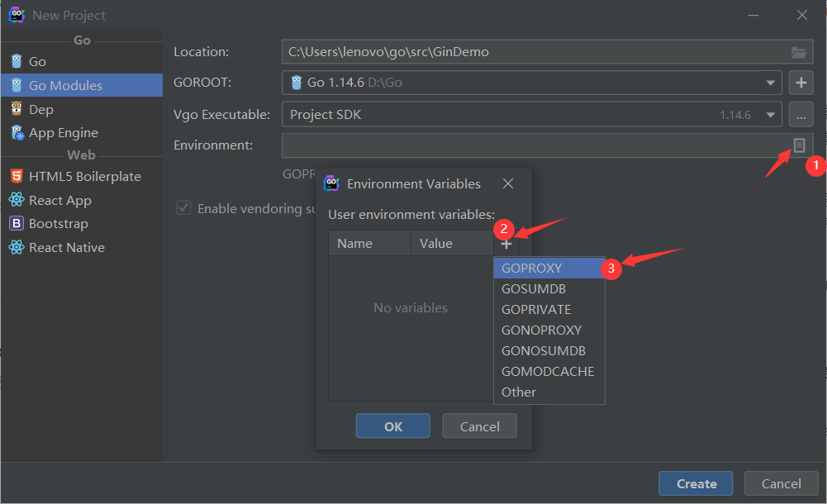Click Cancel in New Project window
The width and height of the screenshot is (827, 504).
781,483
